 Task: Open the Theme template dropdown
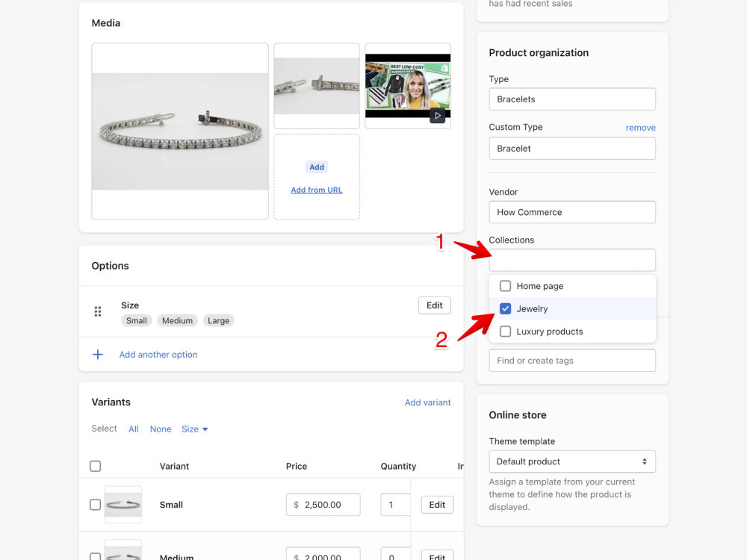[x=572, y=461]
